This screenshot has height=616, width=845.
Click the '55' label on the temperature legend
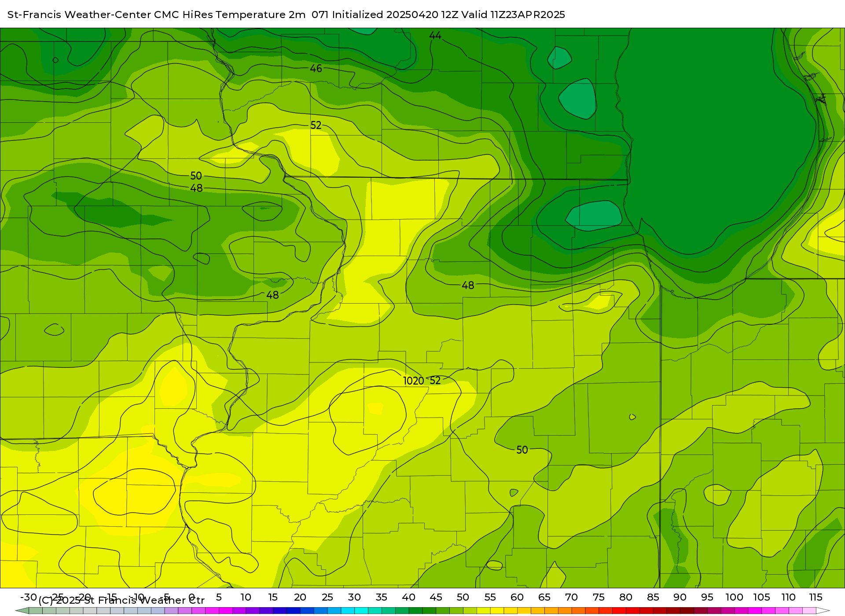pyautogui.click(x=490, y=598)
